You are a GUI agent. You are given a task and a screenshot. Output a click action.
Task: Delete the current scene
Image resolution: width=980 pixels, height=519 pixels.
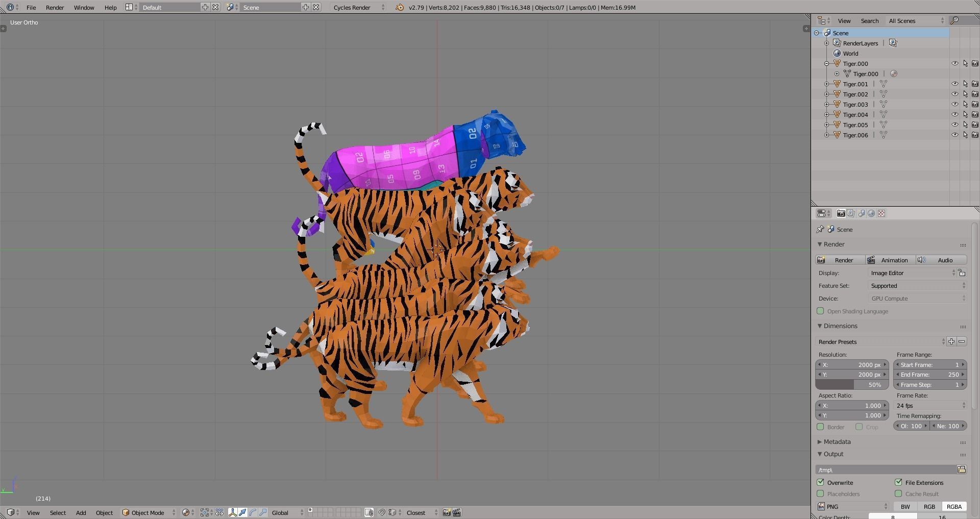316,7
